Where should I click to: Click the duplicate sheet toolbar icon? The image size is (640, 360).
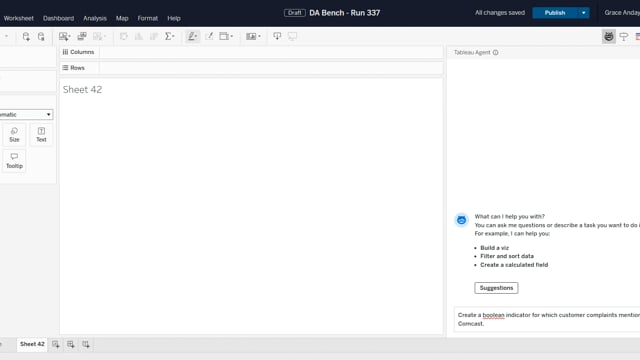coord(82,36)
